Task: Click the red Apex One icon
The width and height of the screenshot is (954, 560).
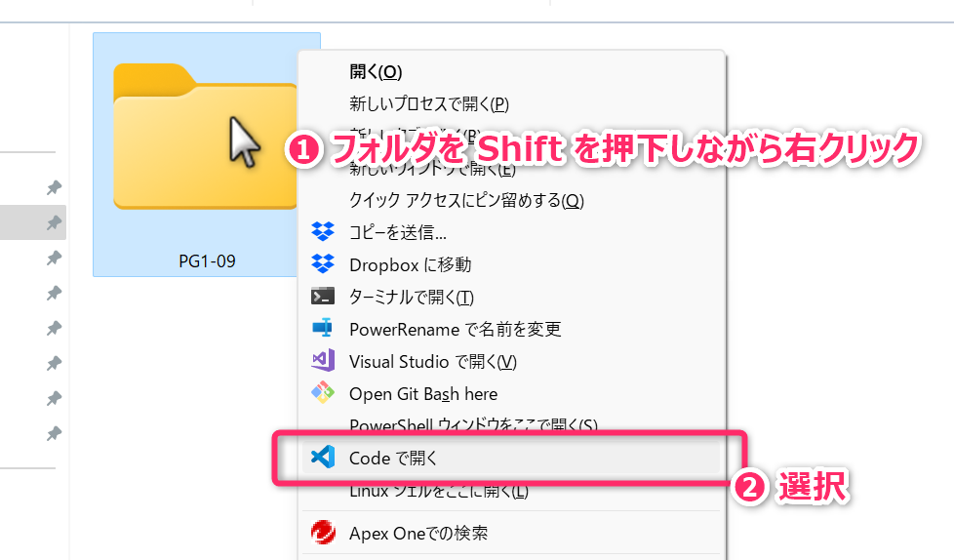Action: point(322,533)
